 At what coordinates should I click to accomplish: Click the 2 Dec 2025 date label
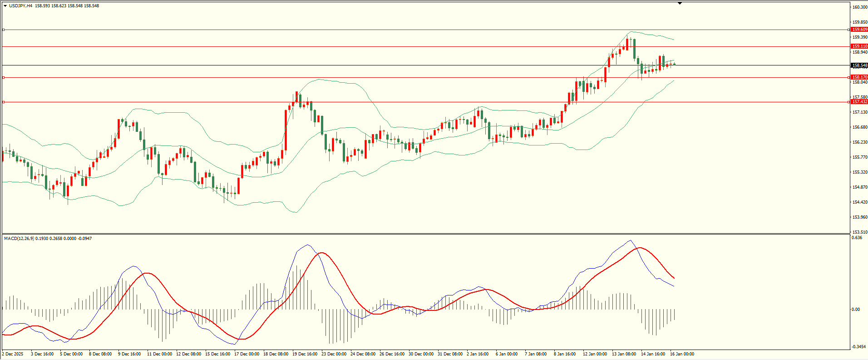(x=13, y=354)
